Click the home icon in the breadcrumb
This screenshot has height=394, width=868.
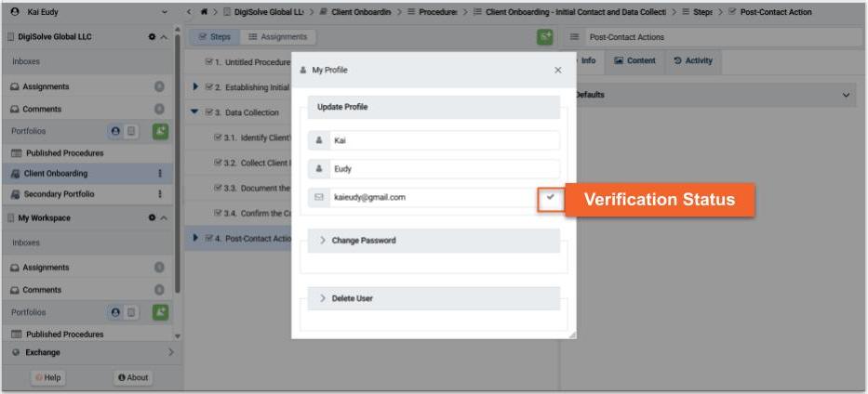202,12
